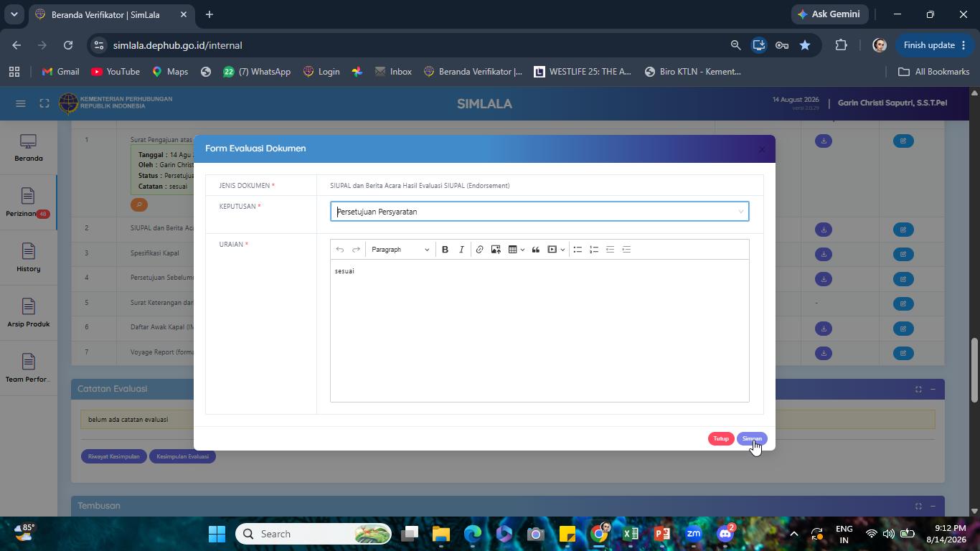Insert a block quote
The height and width of the screenshot is (551, 980).
point(535,250)
